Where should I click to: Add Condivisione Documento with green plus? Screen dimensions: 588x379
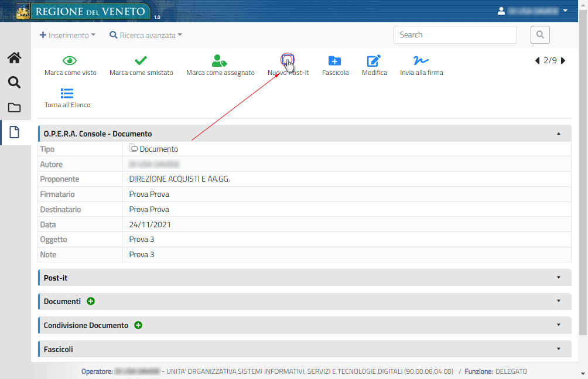coord(138,325)
